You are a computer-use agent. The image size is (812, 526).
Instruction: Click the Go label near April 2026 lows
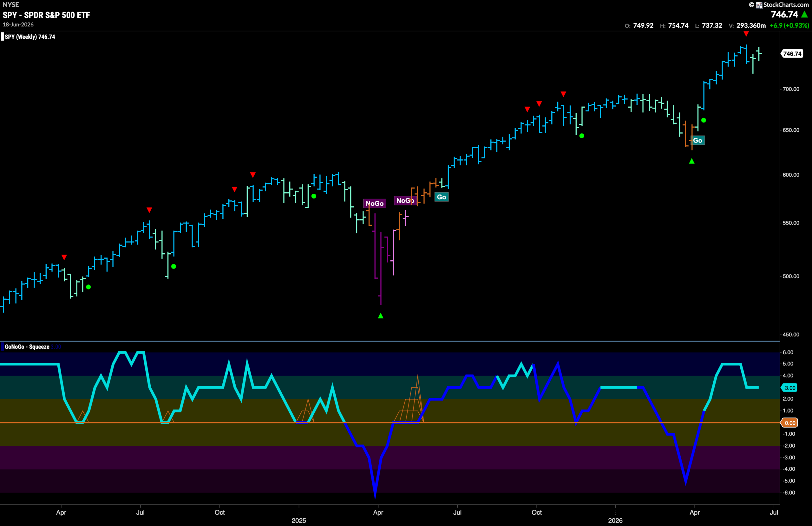coord(697,140)
